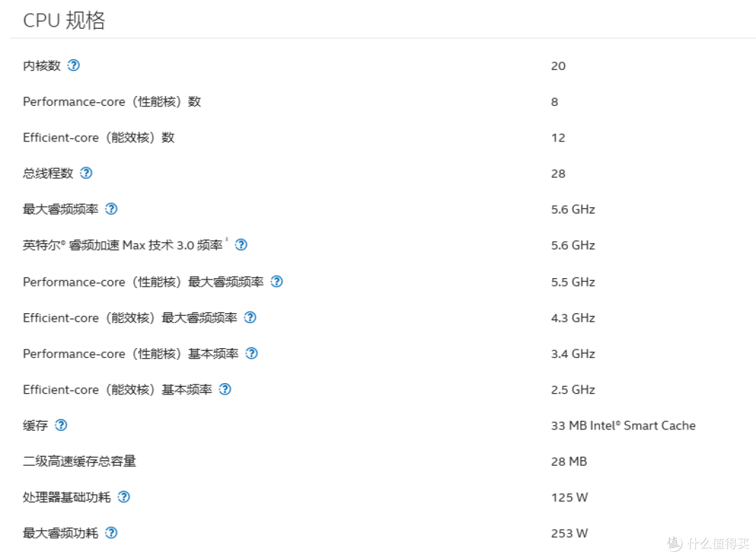The width and height of the screenshot is (756, 559).
Task: Select the 125 W base power value
Action: pos(569,497)
